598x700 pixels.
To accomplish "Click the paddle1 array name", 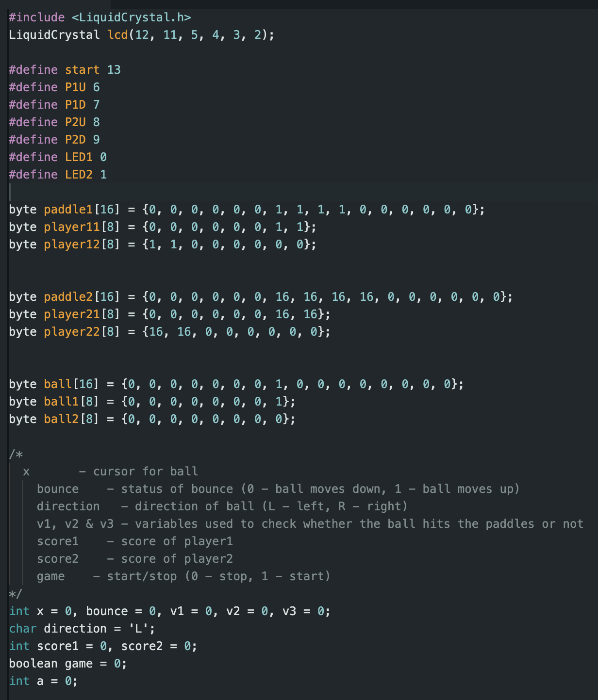I will (x=68, y=210).
